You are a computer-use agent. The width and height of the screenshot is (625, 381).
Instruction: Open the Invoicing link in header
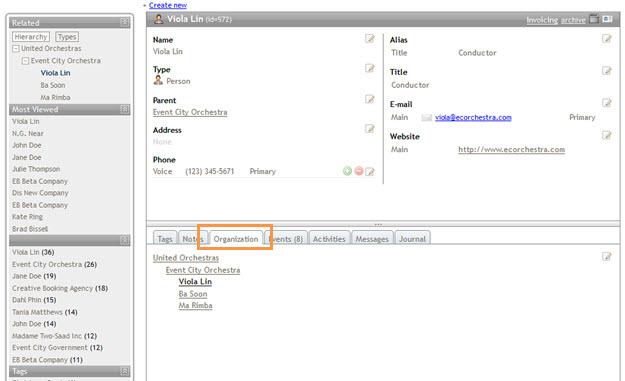pyautogui.click(x=542, y=20)
